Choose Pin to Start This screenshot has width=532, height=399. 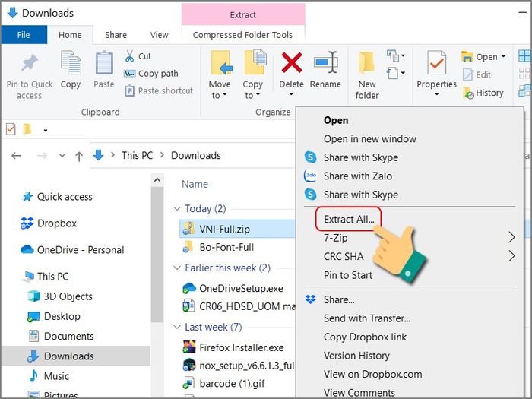point(348,275)
